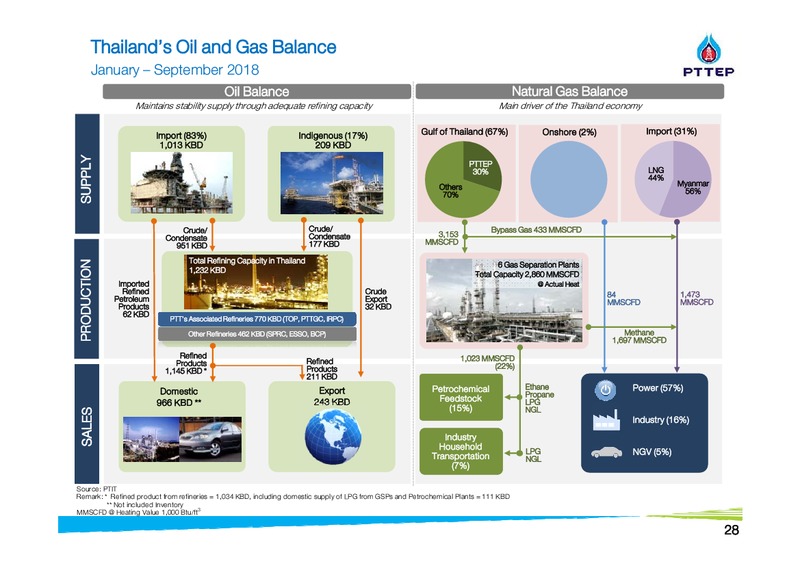
Task: Click the Onshore (2%) heading
Action: tap(569, 132)
